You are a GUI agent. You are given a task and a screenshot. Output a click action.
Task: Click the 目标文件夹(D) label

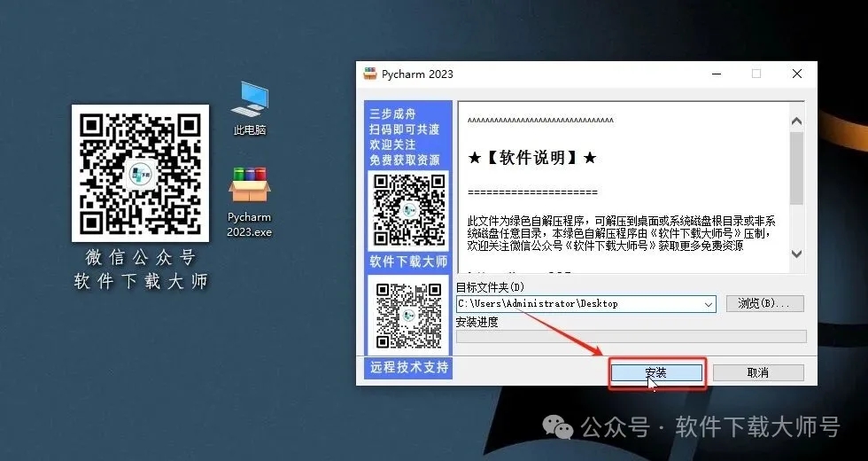(x=490, y=287)
